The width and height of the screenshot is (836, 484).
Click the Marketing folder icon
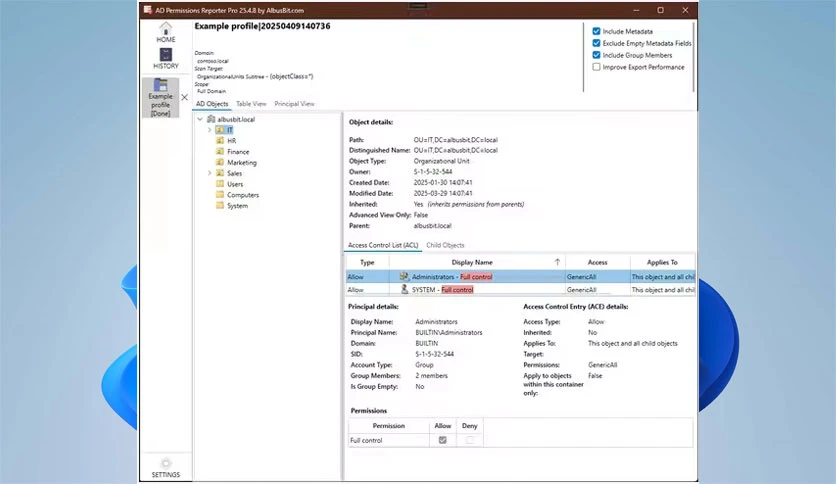pyautogui.click(x=220, y=162)
